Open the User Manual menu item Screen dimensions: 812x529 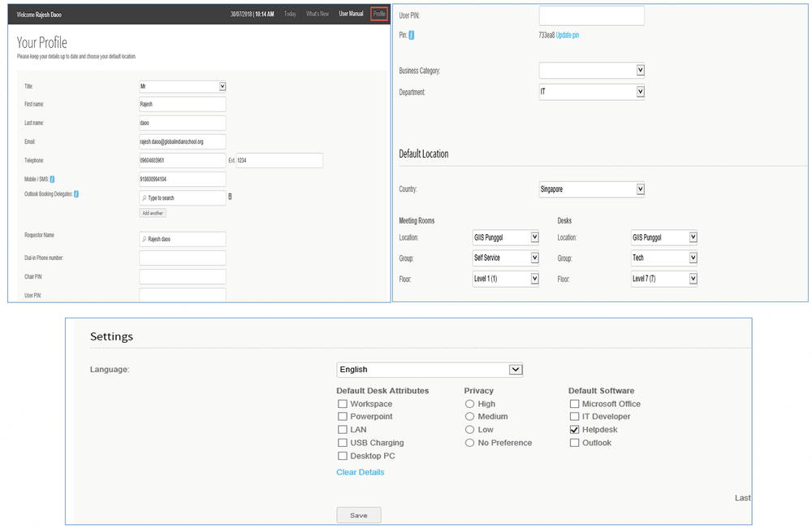tap(351, 14)
